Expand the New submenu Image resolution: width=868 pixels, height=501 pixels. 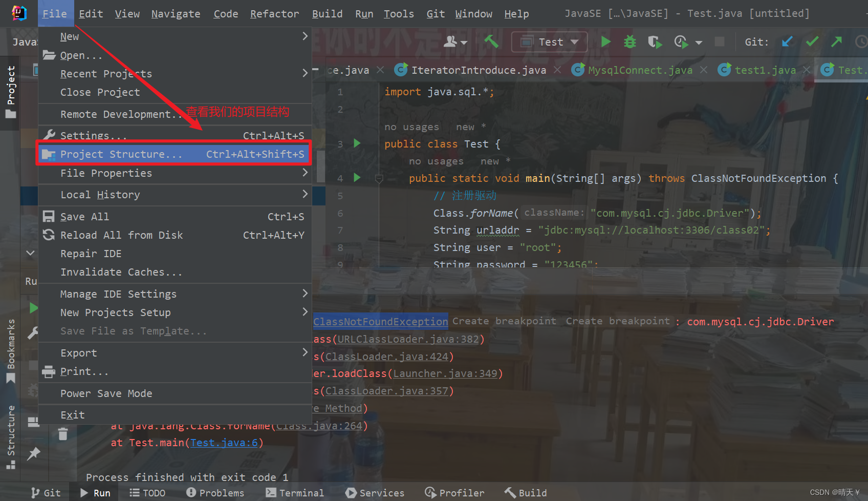(175, 36)
